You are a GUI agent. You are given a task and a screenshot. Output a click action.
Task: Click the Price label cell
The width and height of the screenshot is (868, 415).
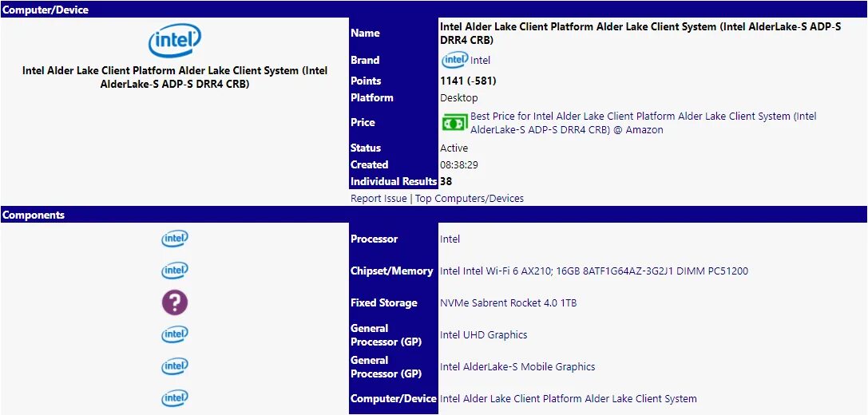tap(394, 123)
